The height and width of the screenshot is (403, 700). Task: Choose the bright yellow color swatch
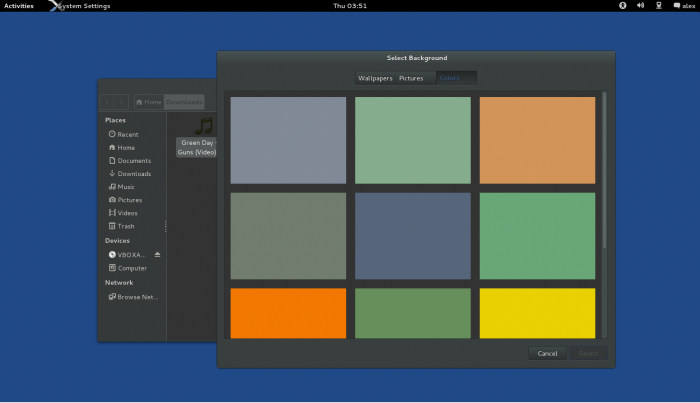point(537,313)
